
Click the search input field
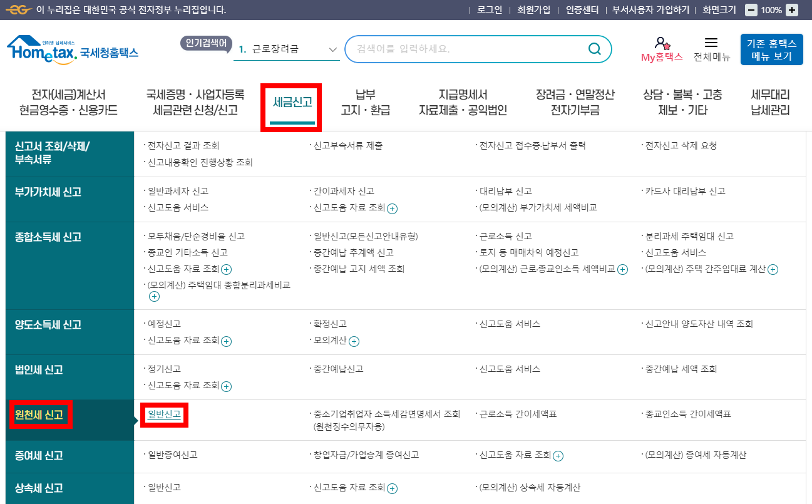tap(478, 49)
